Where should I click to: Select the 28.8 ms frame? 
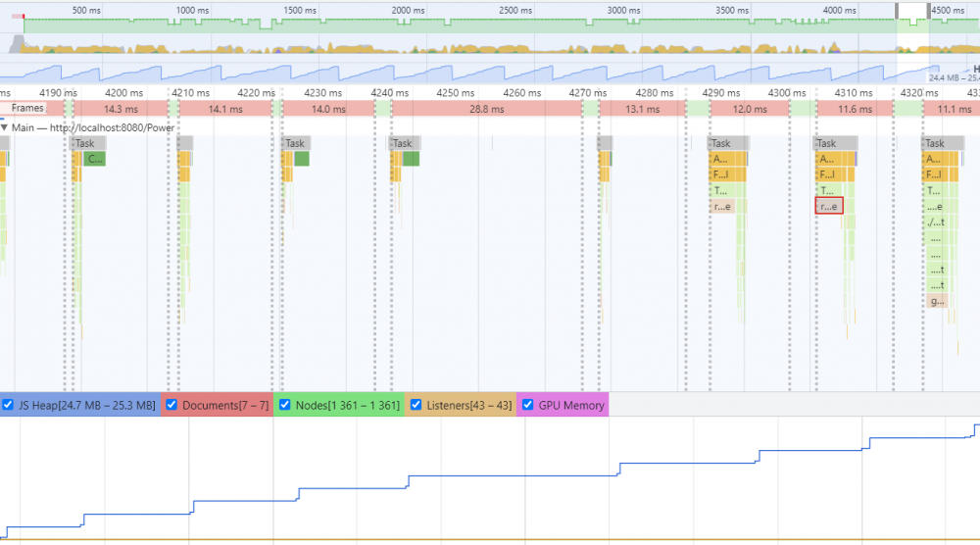(x=487, y=109)
